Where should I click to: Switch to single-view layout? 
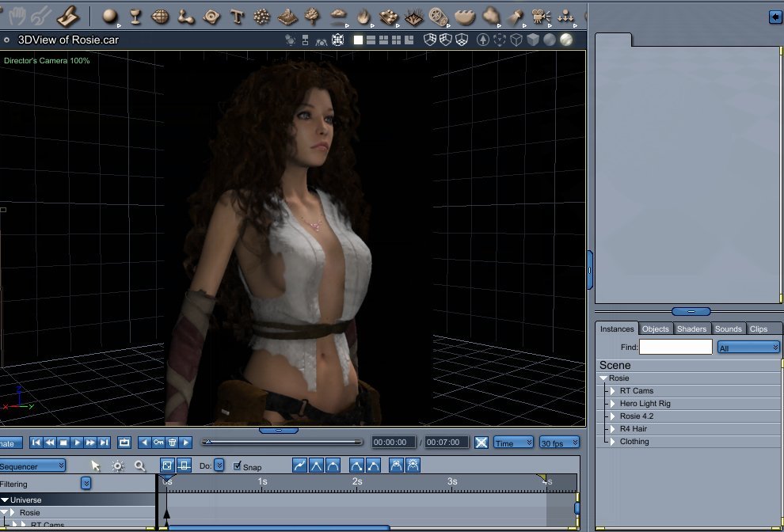358,40
